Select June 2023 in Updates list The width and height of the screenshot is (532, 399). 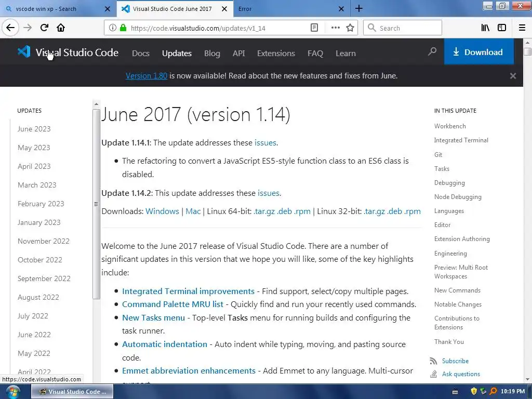(x=34, y=129)
